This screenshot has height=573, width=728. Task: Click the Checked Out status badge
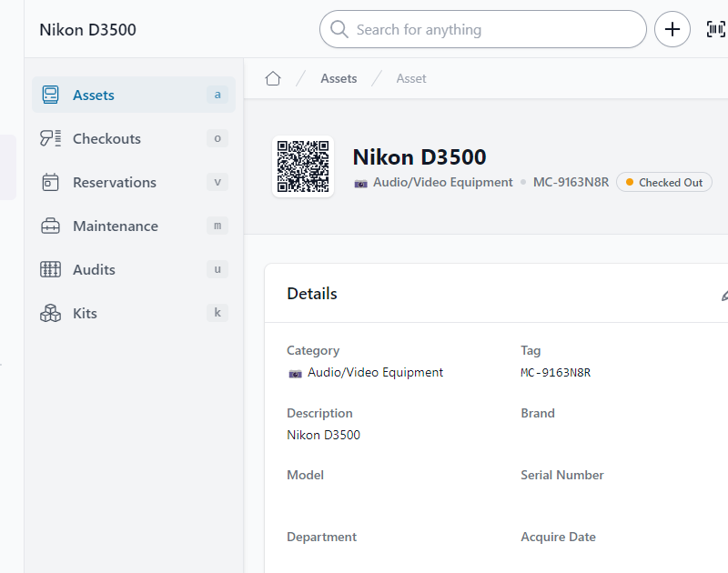click(664, 182)
